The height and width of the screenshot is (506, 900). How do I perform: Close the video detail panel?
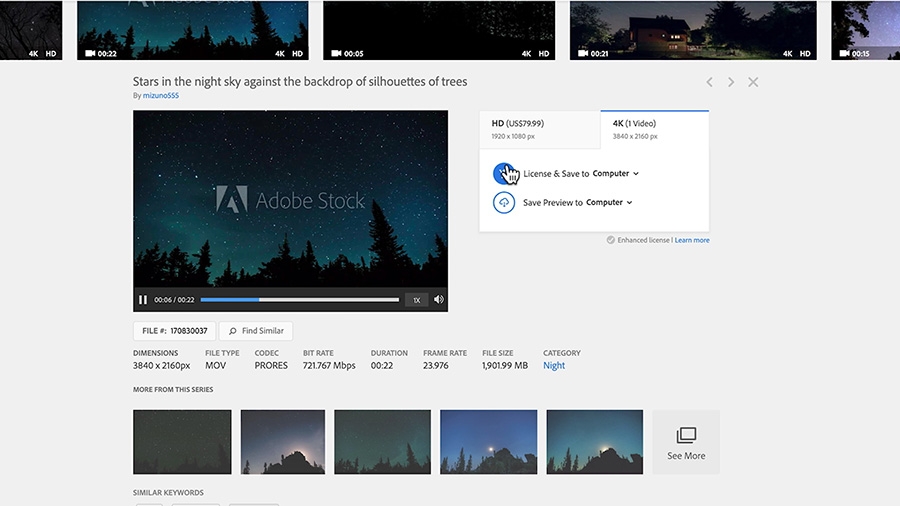(753, 82)
